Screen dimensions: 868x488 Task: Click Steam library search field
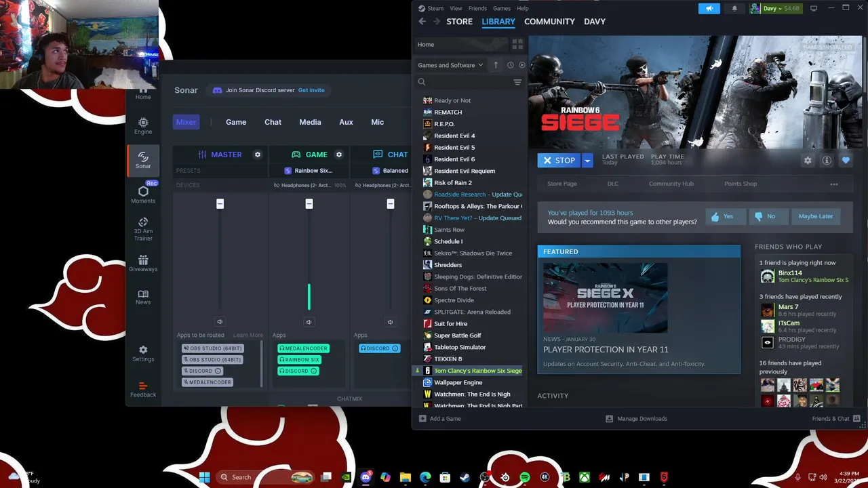(x=465, y=82)
